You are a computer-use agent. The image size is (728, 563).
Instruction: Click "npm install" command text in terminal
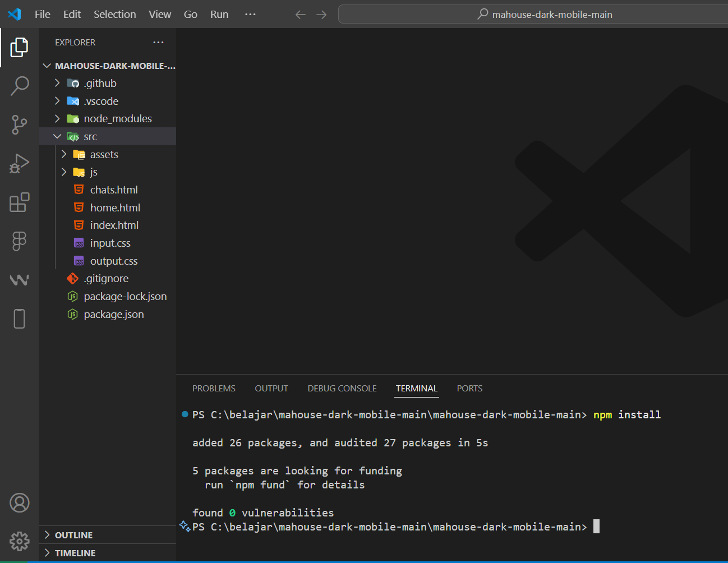point(627,414)
